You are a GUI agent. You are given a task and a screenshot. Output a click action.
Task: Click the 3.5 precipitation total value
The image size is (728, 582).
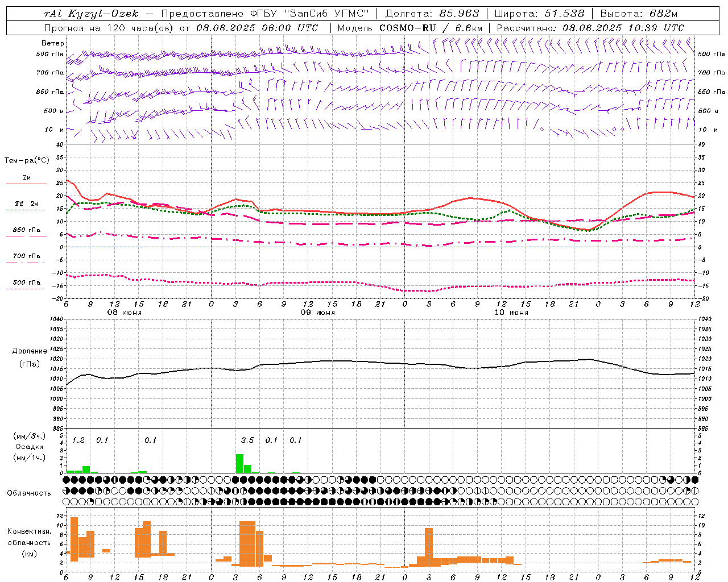click(x=247, y=440)
